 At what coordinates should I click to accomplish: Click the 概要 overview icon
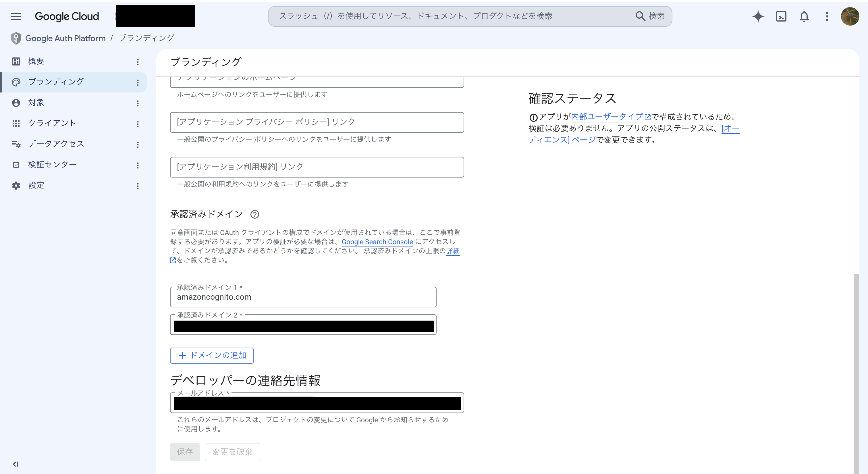pos(16,61)
